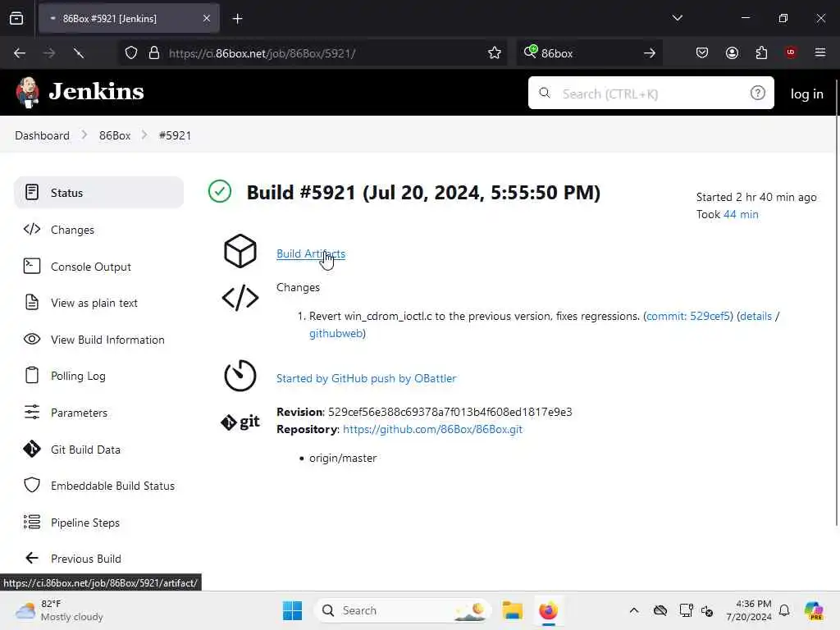
Task: Click the Previous Build left arrow icon
Action: tap(32, 558)
